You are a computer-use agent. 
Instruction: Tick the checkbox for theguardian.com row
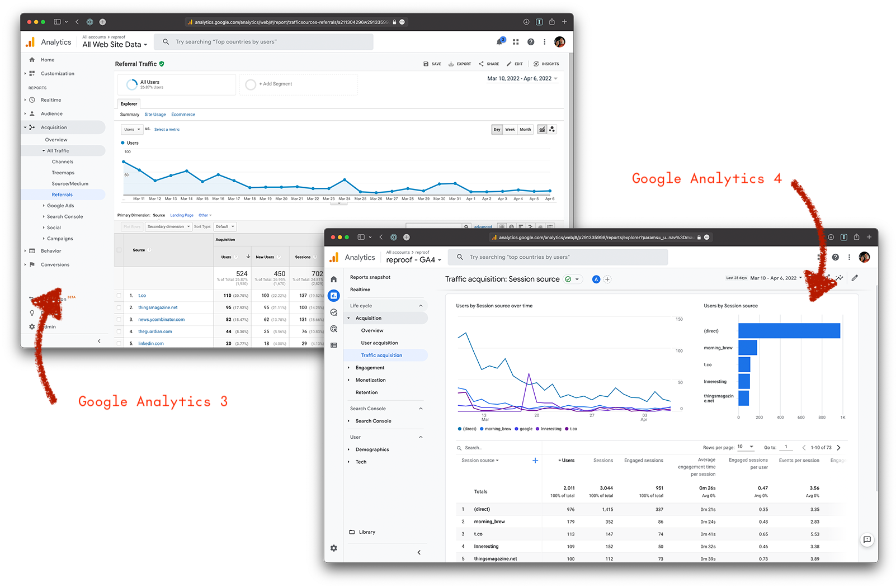click(x=119, y=331)
